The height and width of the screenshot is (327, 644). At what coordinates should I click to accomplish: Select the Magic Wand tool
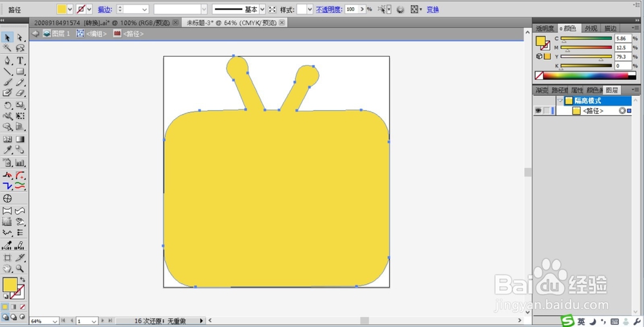pos(7,48)
